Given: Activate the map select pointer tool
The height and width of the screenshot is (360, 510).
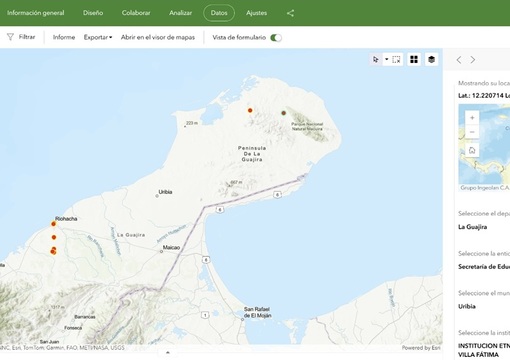Looking at the screenshot, I should (x=376, y=60).
